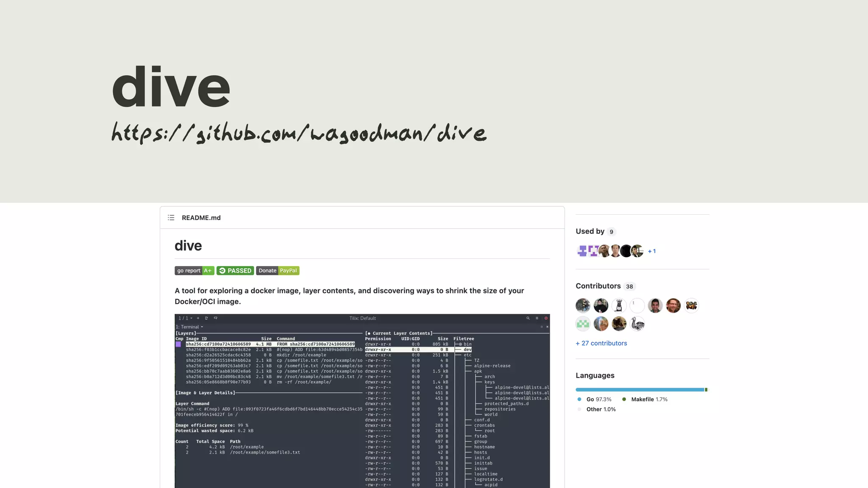Click the blue Go segment of language bar
This screenshot has height=488, width=868.
pos(640,390)
